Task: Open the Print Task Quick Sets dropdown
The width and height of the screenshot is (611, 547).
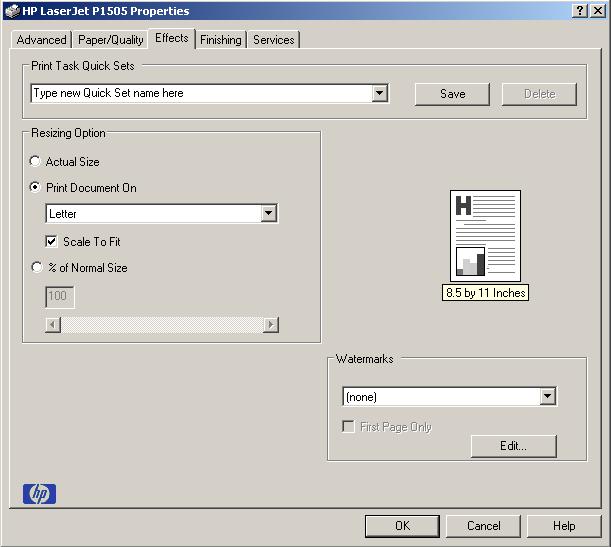Action: 379,93
